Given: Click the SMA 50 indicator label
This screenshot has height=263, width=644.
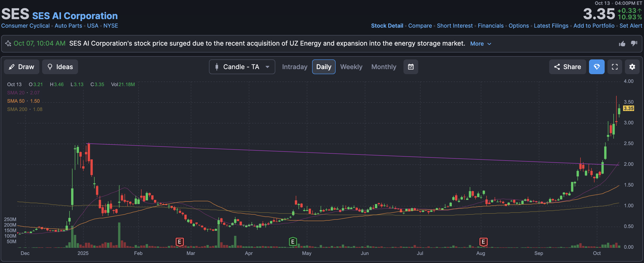Looking at the screenshot, I should click(16, 101).
